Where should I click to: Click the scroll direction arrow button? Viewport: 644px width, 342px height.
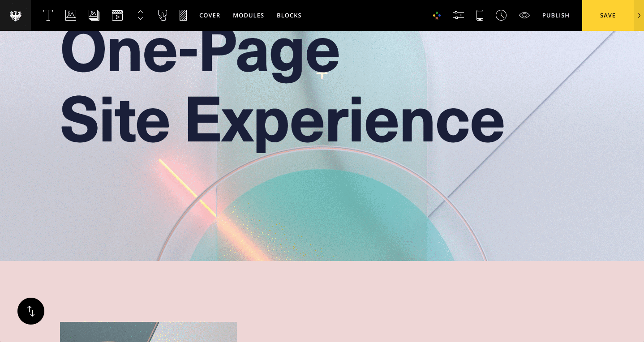[x=31, y=311]
